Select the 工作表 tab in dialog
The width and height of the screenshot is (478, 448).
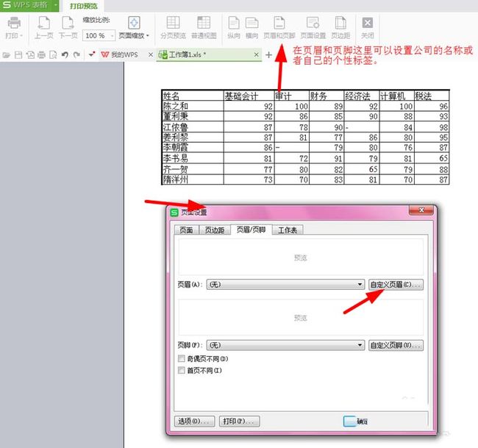click(x=288, y=230)
